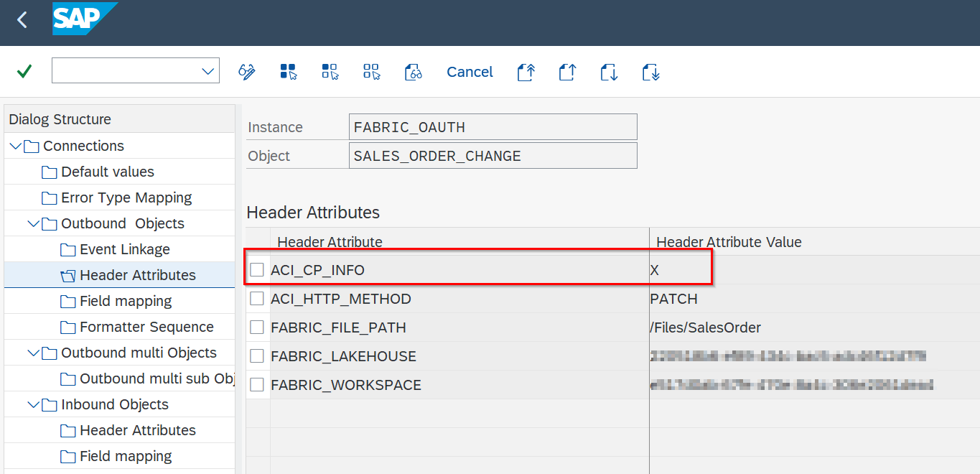Click the Select All toolbar icon
This screenshot has height=474, width=980.
click(289, 71)
